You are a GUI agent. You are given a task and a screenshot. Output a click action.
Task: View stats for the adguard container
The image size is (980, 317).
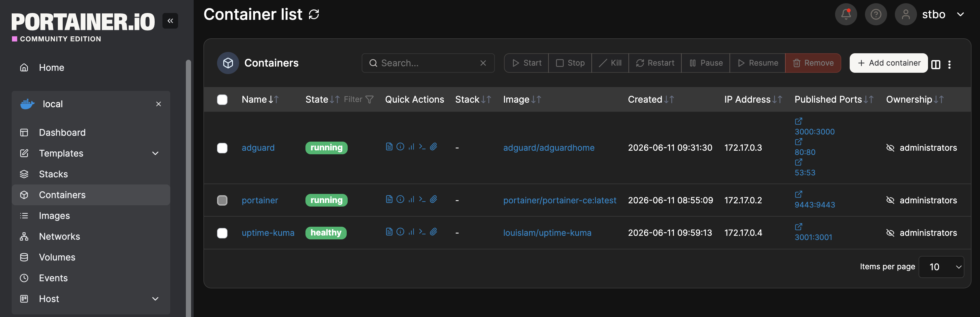coord(411,147)
